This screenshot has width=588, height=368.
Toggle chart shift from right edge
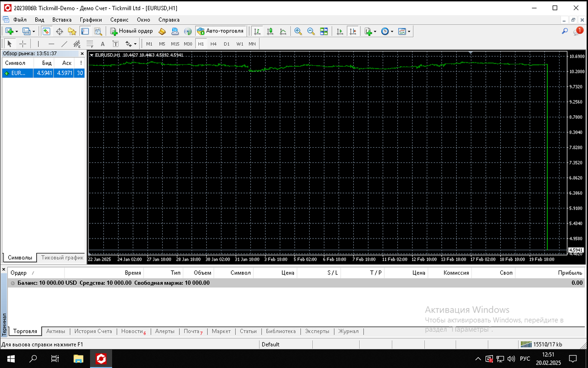[352, 31]
